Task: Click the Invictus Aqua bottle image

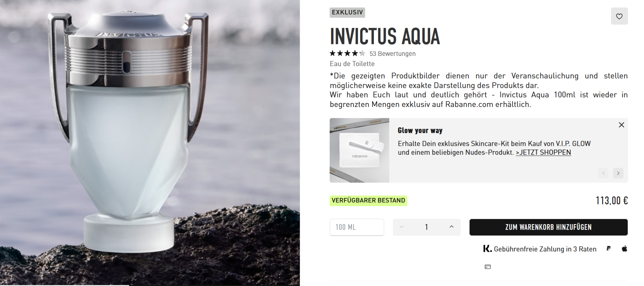Action: click(150, 143)
